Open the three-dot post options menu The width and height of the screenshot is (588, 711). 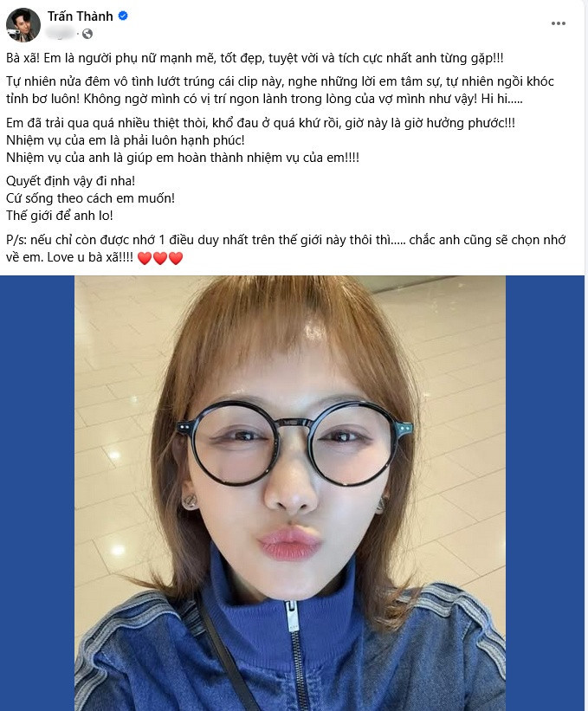pyautogui.click(x=558, y=23)
